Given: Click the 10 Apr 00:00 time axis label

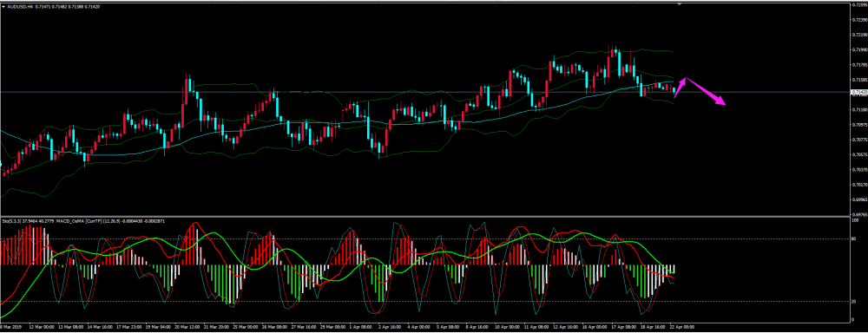Looking at the screenshot, I should click(509, 327).
